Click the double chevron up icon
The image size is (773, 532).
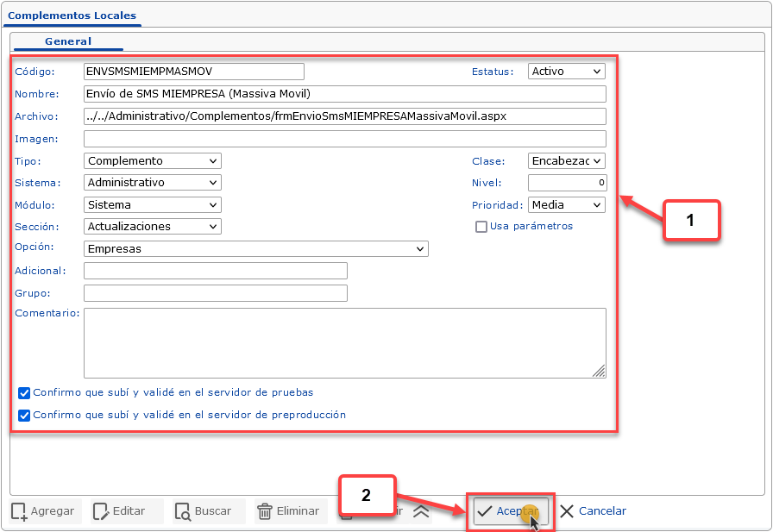point(421,511)
